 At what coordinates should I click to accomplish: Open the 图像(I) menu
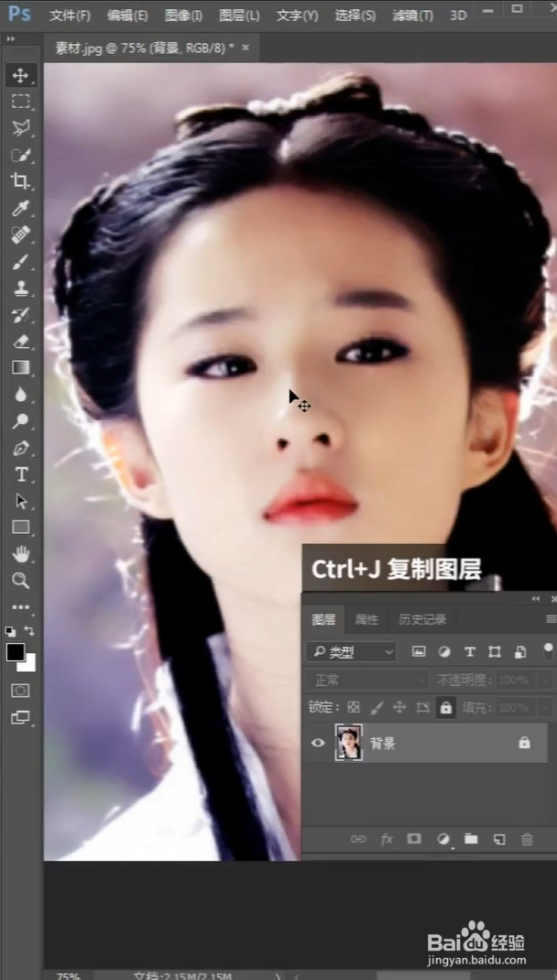pyautogui.click(x=183, y=16)
